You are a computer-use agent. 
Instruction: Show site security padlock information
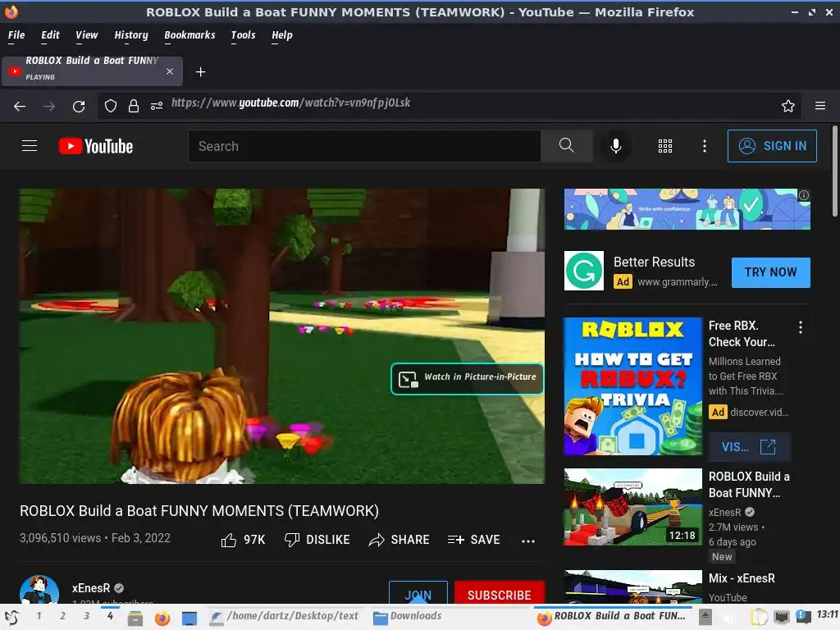pyautogui.click(x=134, y=106)
